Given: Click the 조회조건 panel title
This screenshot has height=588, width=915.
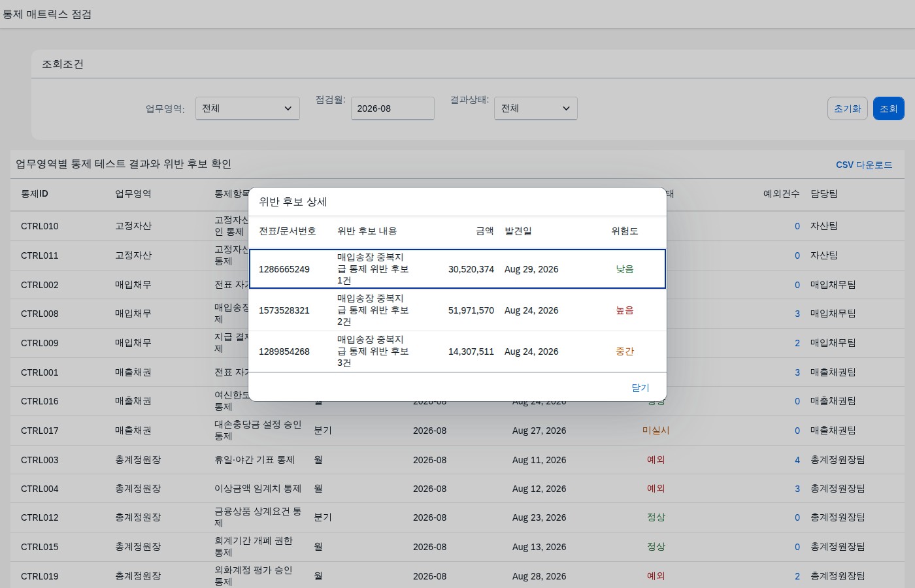Looking at the screenshot, I should tap(63, 64).
